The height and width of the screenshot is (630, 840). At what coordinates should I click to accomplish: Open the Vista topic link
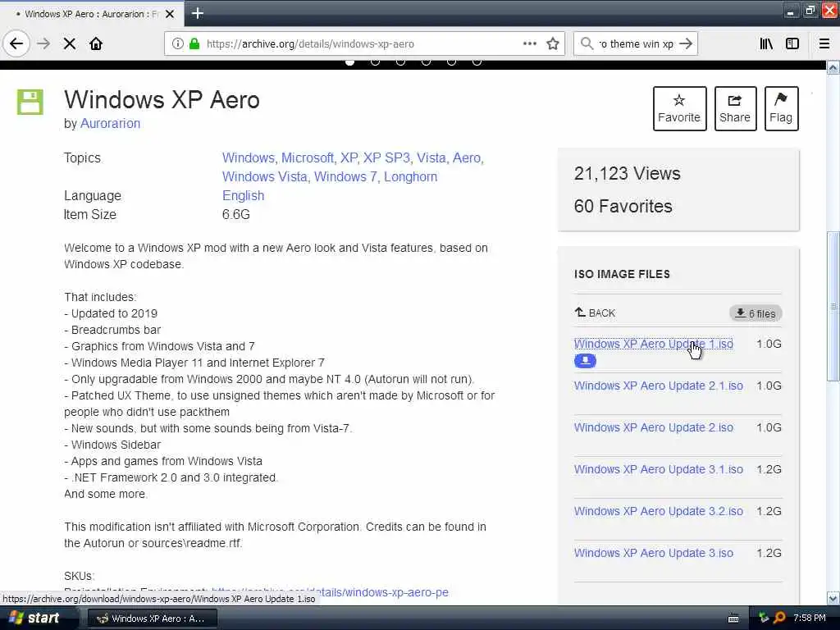(x=431, y=158)
